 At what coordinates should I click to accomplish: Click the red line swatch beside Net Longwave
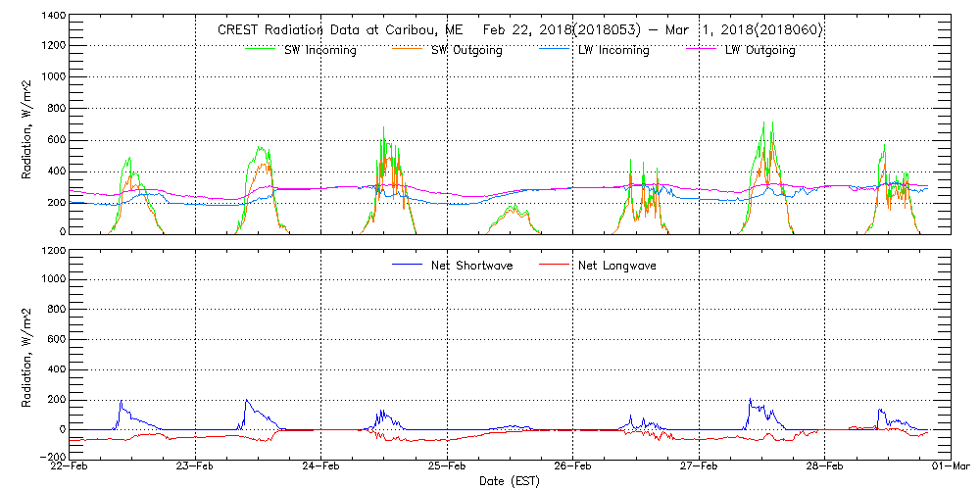555,265
